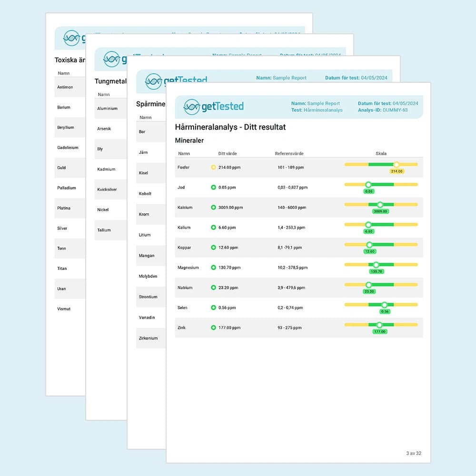
Task: Click the green status dot for Selen
Action: click(213, 308)
